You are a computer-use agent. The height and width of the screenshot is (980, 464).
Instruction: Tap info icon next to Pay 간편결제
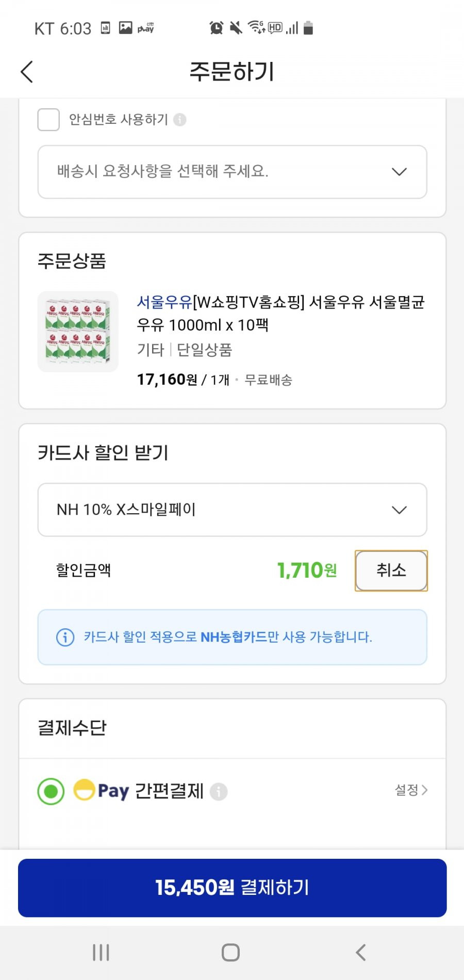[219, 791]
